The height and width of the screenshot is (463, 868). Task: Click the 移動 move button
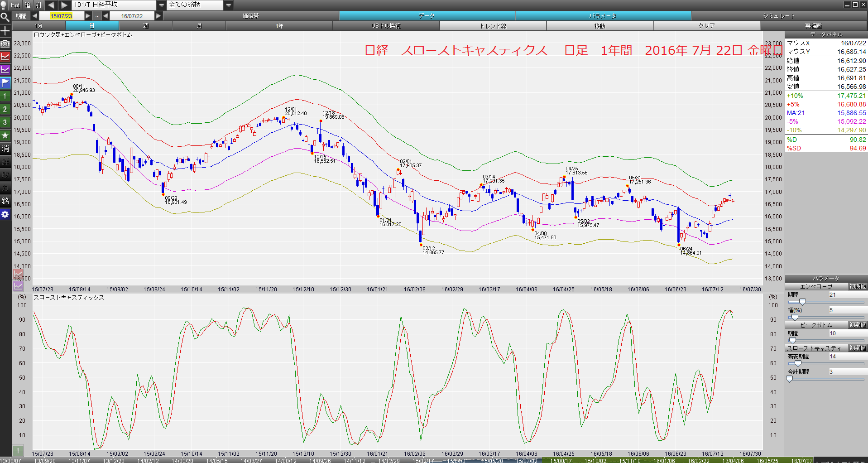click(599, 26)
